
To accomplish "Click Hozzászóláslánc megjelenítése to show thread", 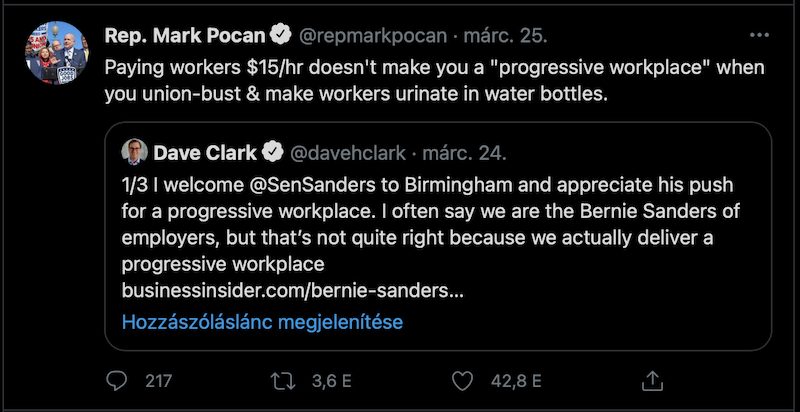I will point(262,322).
